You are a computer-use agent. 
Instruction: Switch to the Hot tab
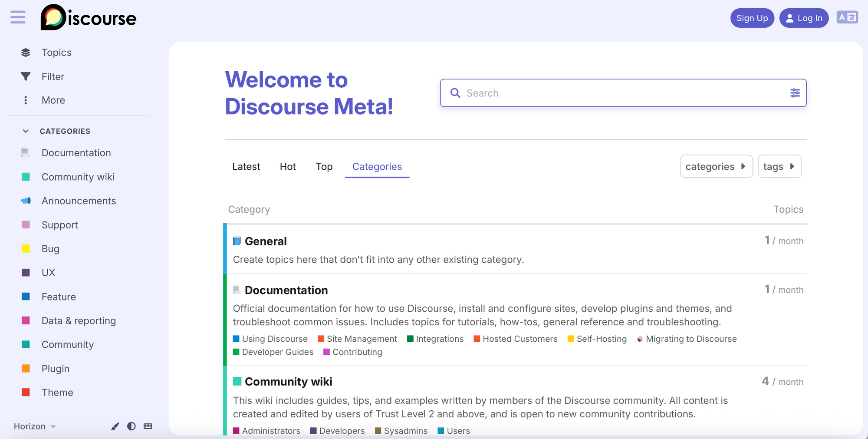pyautogui.click(x=288, y=166)
